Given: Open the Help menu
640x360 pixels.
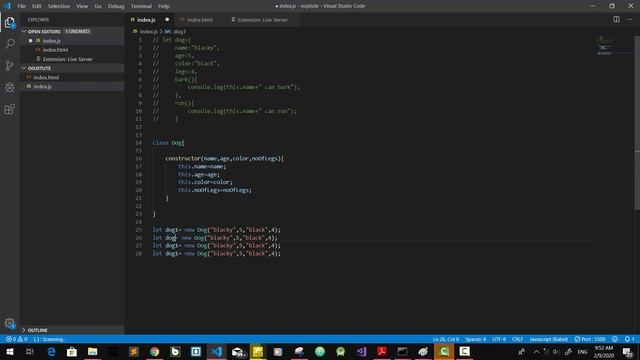Looking at the screenshot, I should click(164, 6).
